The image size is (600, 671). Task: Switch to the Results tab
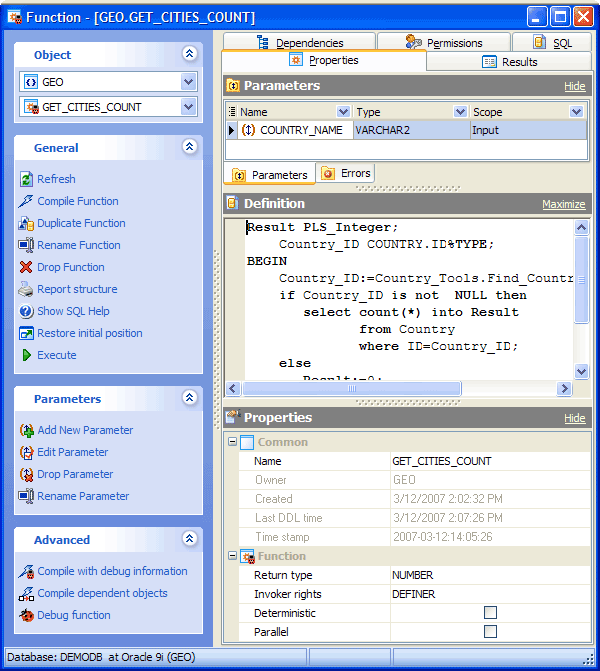[509, 62]
